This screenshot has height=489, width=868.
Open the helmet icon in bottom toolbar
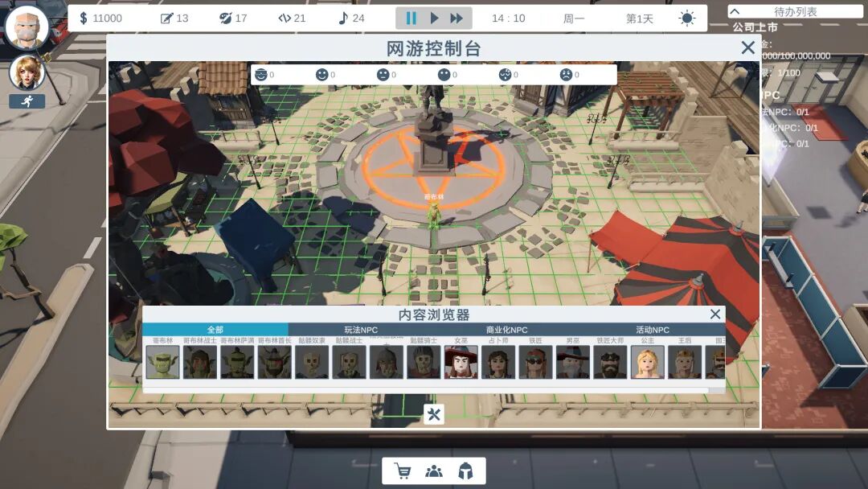click(467, 471)
